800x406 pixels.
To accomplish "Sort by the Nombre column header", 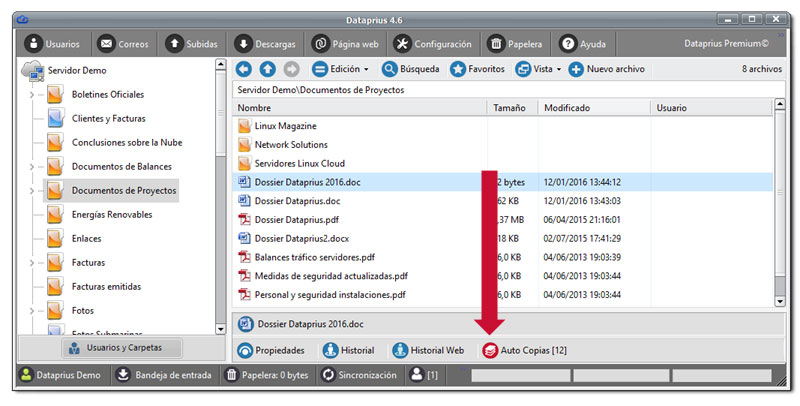I will (x=360, y=108).
